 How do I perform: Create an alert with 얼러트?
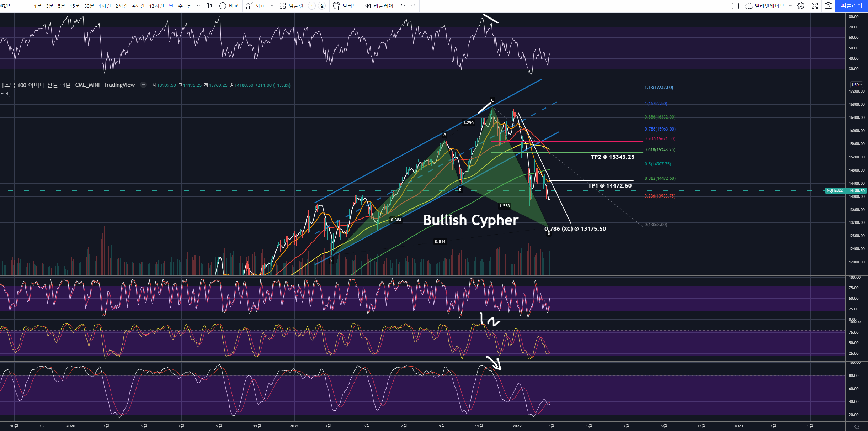[x=345, y=6]
